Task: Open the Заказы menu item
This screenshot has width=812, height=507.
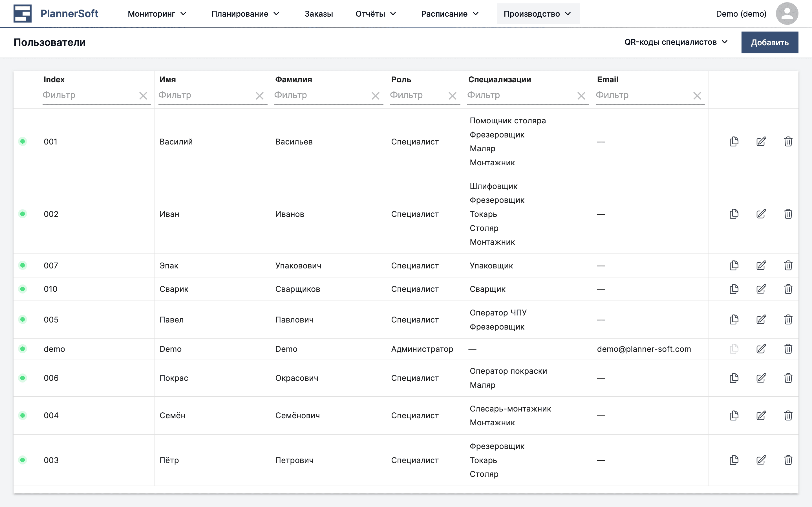Action: tap(319, 14)
